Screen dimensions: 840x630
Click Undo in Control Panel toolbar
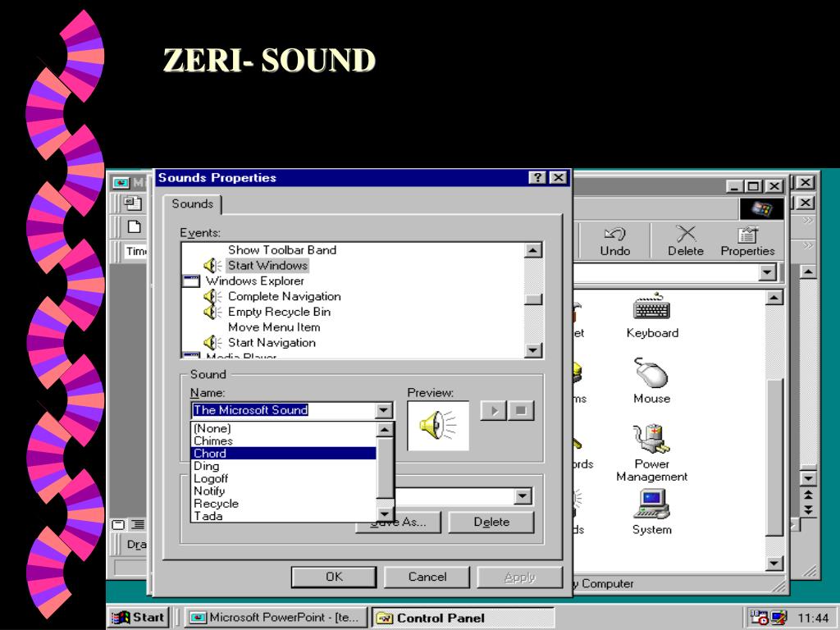coord(614,242)
